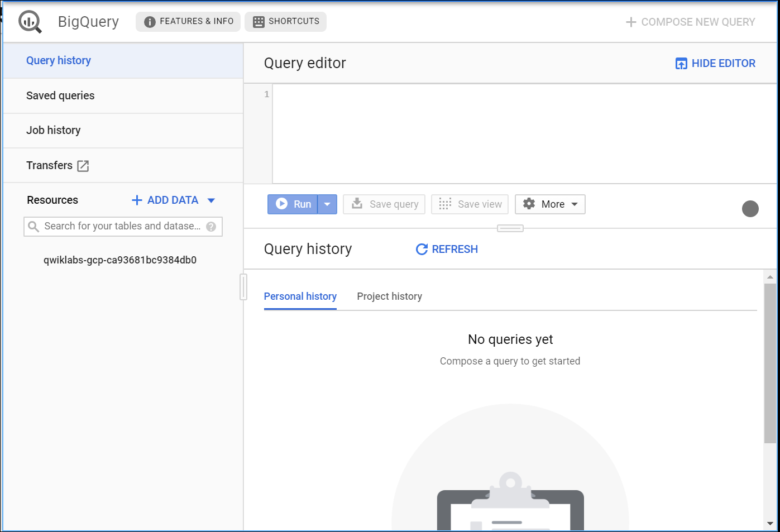Image resolution: width=780 pixels, height=532 pixels.
Task: Open Job history in sidebar
Action: click(x=54, y=131)
